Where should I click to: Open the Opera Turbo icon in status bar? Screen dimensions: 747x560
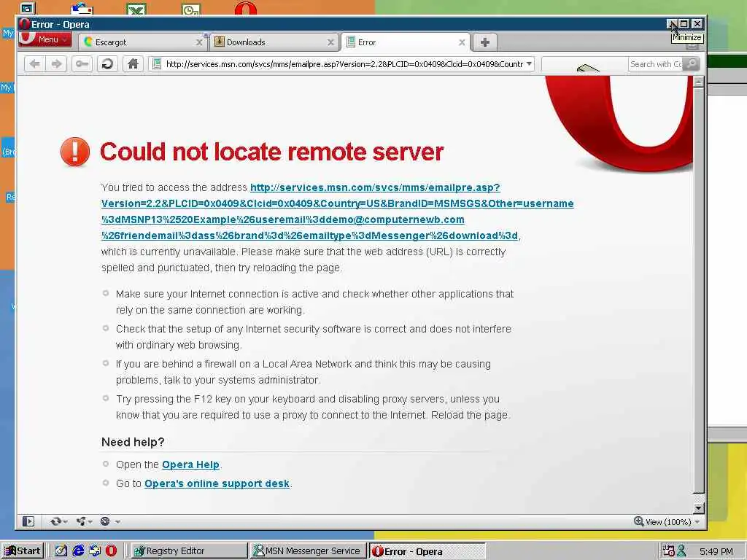(x=105, y=521)
